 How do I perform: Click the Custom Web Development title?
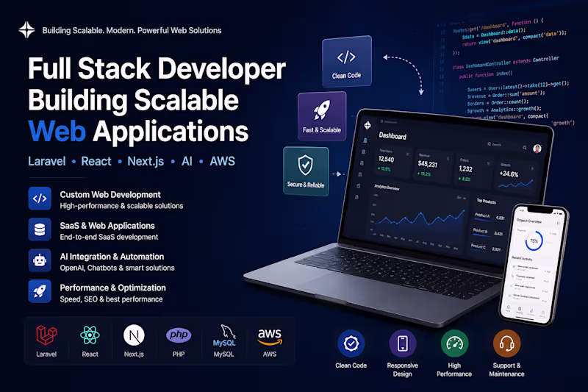tap(110, 195)
